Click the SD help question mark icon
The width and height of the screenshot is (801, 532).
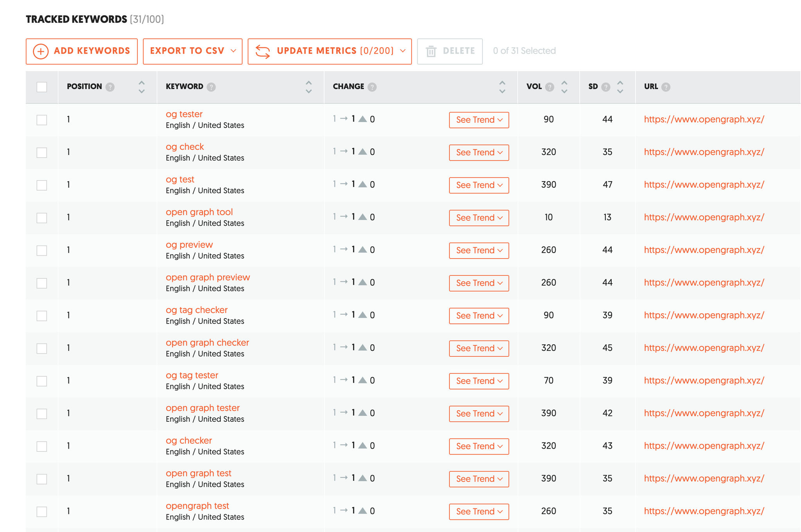(x=606, y=87)
